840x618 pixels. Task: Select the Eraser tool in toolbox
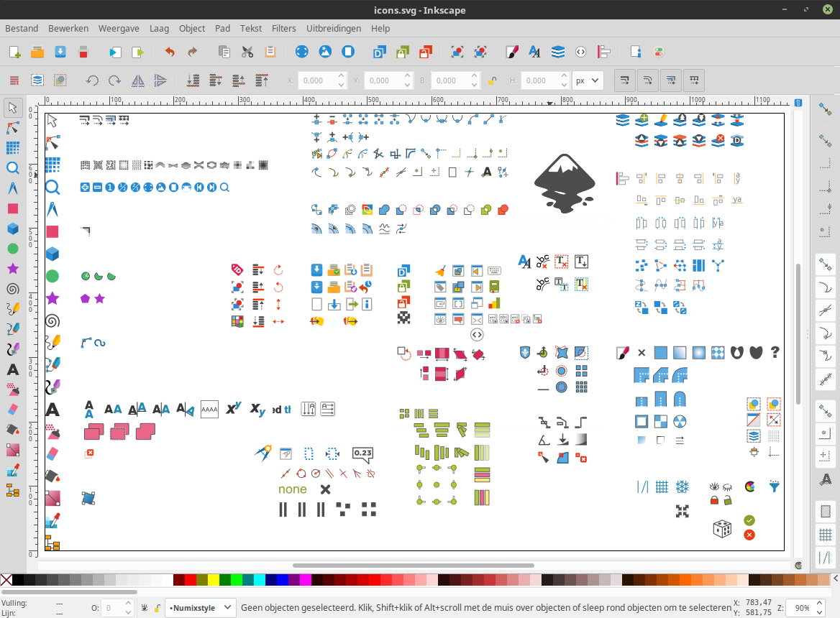click(x=13, y=410)
